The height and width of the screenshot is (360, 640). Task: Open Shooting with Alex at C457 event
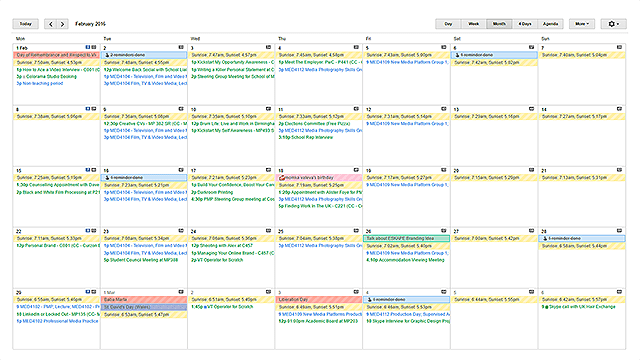(x=222, y=246)
